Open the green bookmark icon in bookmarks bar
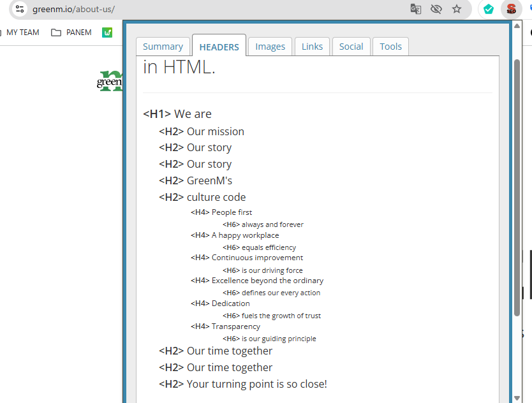This screenshot has height=403, width=532. 107,33
